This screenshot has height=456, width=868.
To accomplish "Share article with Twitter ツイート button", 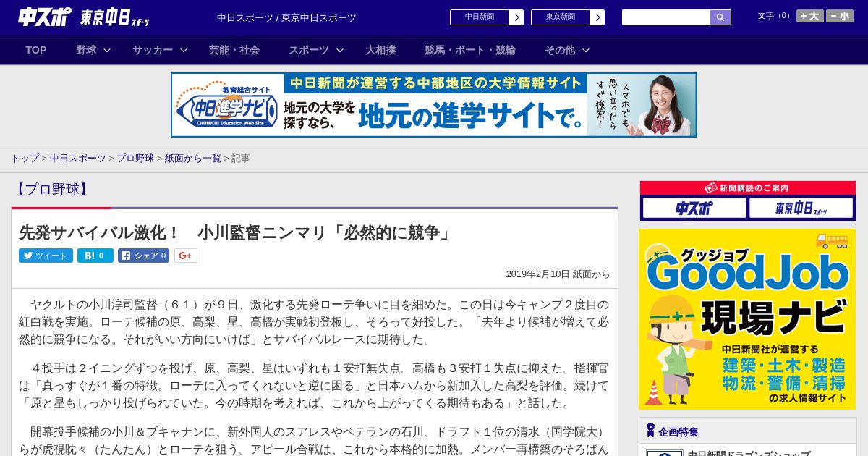I will pos(46,256).
